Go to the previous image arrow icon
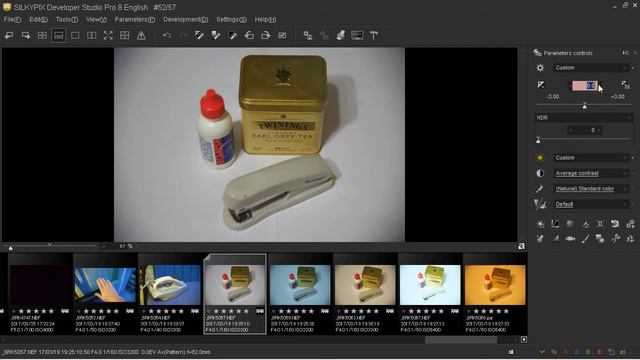 (9, 36)
